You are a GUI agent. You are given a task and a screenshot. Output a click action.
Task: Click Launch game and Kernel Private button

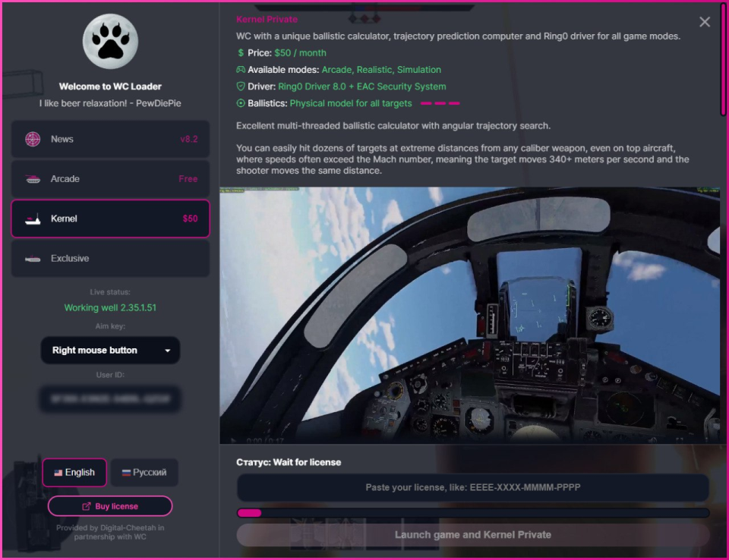pyautogui.click(x=473, y=535)
